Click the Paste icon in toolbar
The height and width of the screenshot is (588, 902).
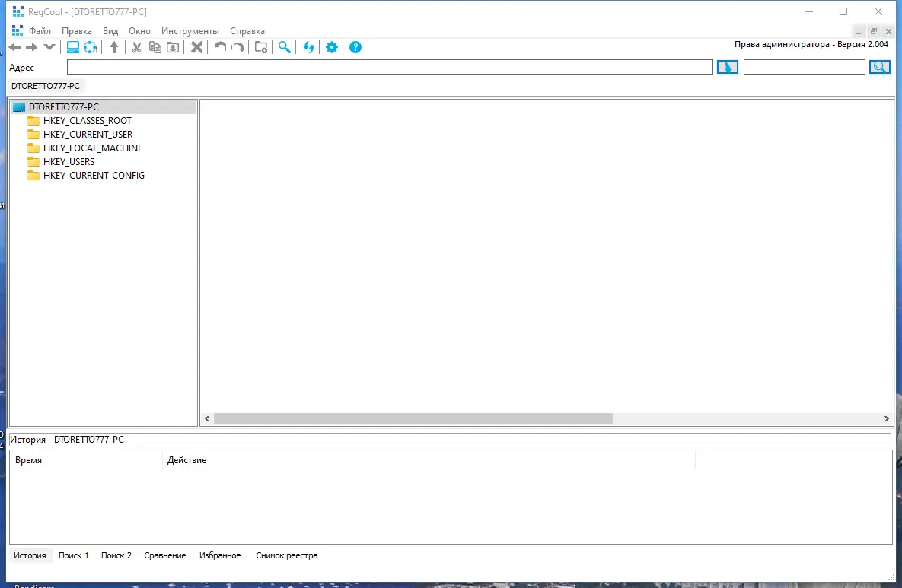pos(173,47)
